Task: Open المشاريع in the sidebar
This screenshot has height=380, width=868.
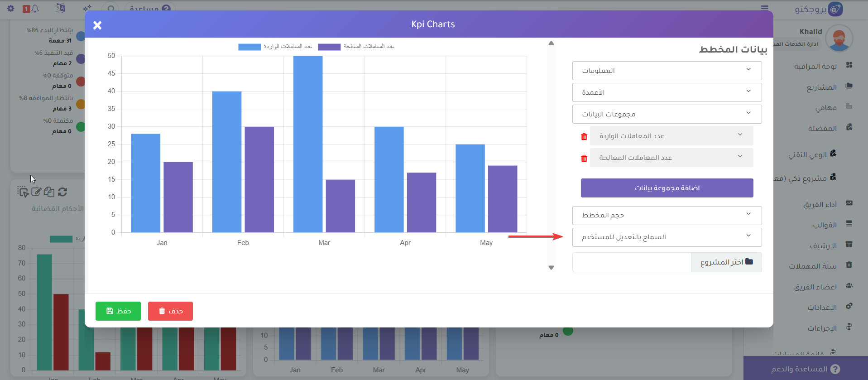Action: [821, 87]
